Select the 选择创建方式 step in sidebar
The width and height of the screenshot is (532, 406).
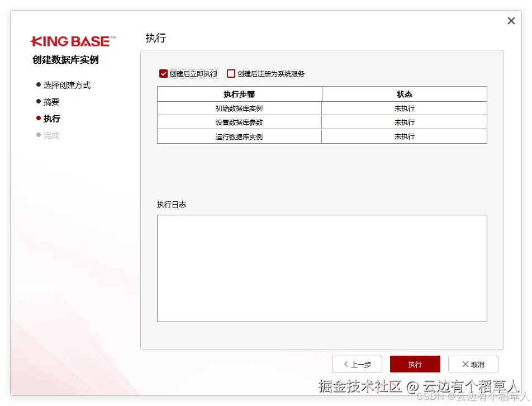coord(65,85)
